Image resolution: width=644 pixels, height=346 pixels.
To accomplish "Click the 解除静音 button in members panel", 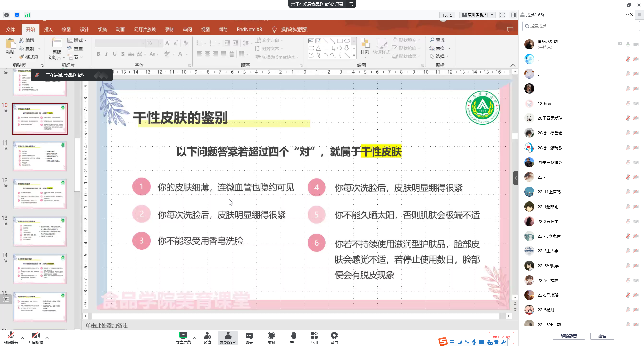I will [x=569, y=336].
